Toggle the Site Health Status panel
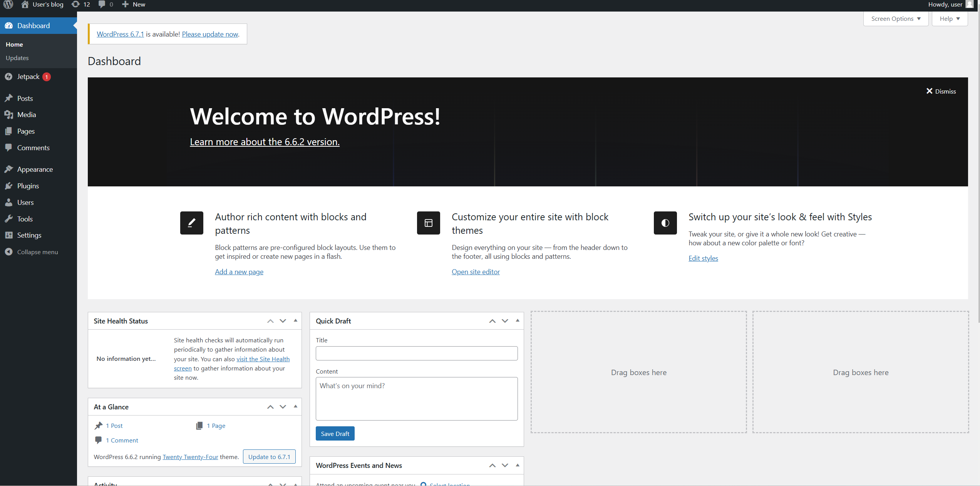Screen dimensions: 980x486 (x=295, y=320)
